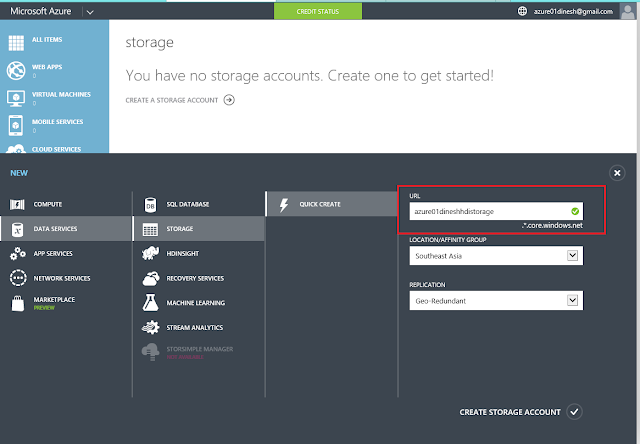This screenshot has width=640, height=444.
Task: Expand the Replication dropdown
Action: point(573,300)
